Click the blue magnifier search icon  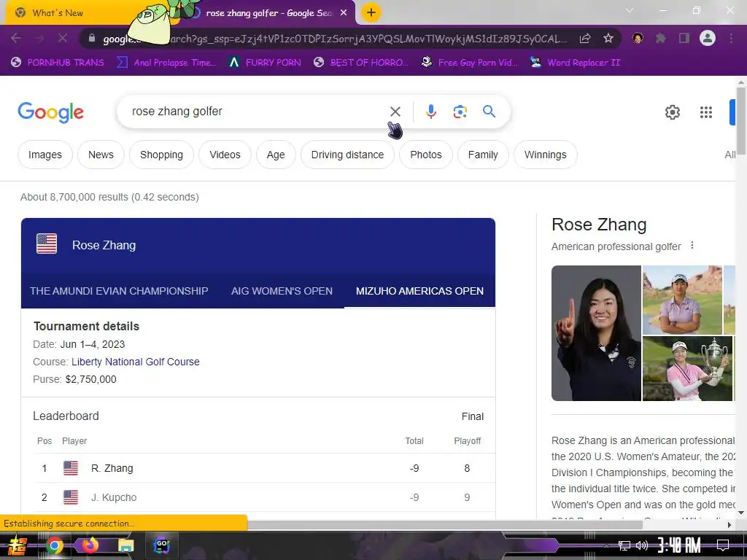point(489,112)
